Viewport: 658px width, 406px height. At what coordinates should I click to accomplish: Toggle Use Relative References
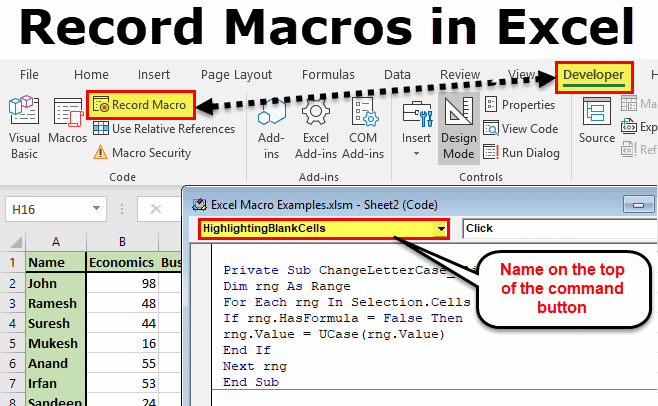[164, 129]
